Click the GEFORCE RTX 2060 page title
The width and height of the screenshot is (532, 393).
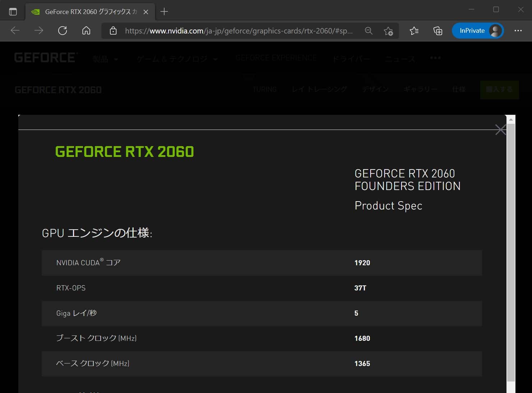click(58, 90)
